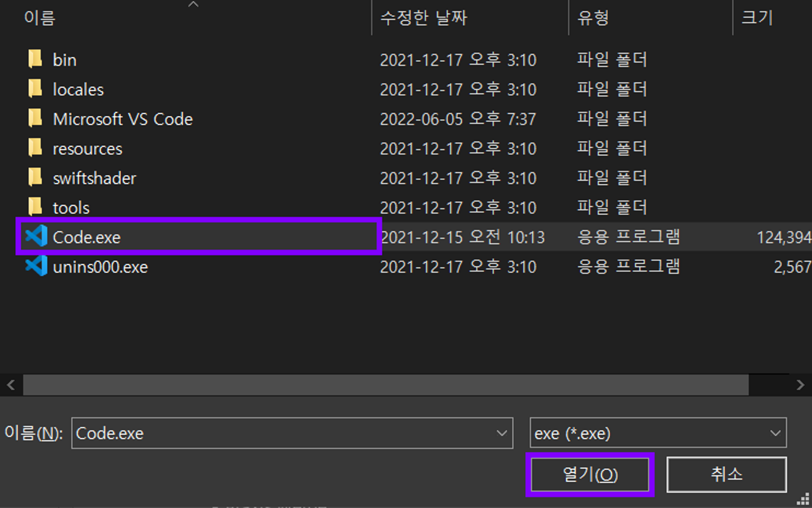812x508 pixels.
Task: Select the locales folder name
Action: (78, 90)
